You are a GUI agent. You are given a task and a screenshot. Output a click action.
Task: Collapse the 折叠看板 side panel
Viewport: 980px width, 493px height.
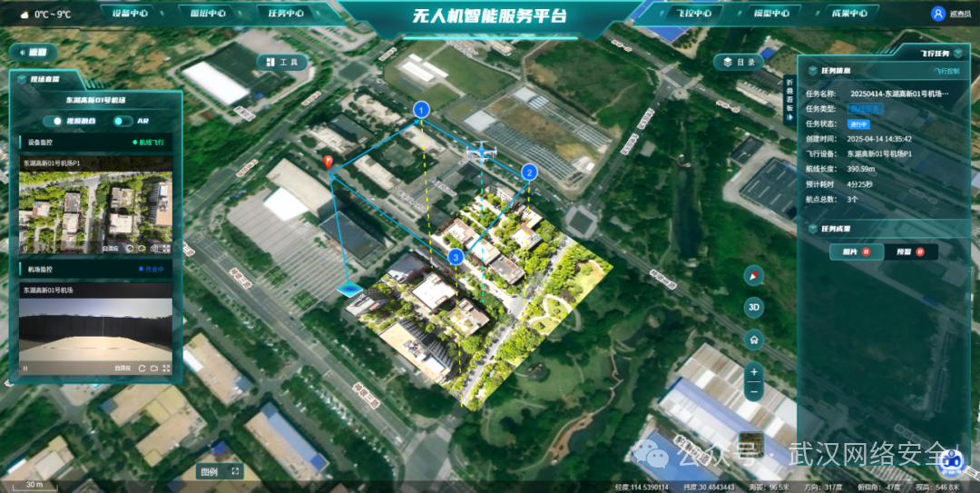click(x=790, y=101)
